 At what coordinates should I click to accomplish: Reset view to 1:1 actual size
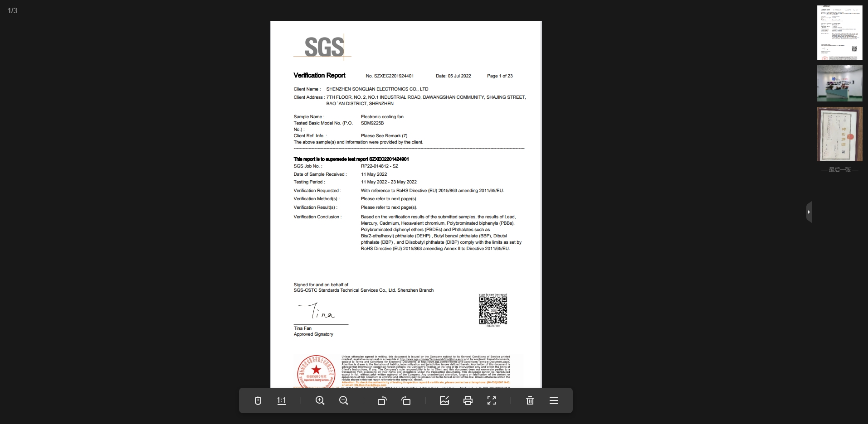click(282, 400)
